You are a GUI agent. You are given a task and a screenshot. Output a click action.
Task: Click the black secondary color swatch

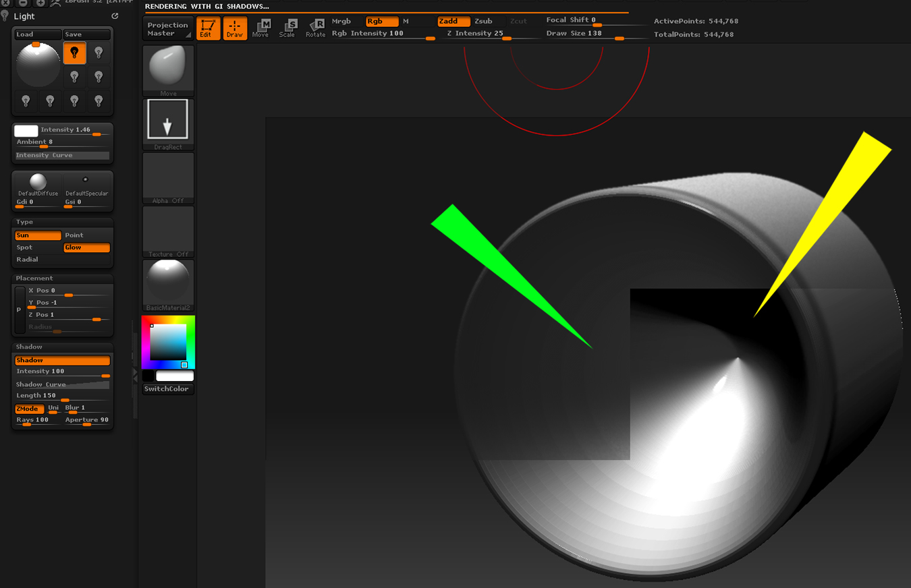coord(148,376)
